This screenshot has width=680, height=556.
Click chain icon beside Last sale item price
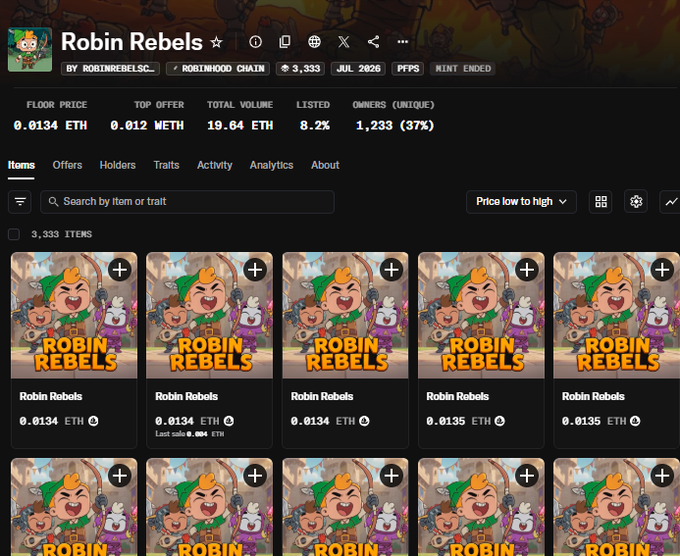point(229,421)
